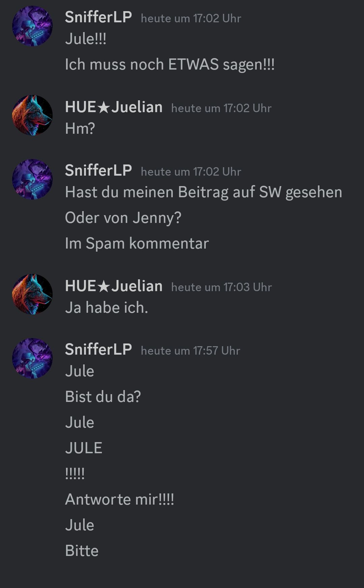Select the message "Hast du meinen Beitrag auf SW gesehen"
Image resolution: width=364 pixels, height=588 pixels.
[x=203, y=192]
